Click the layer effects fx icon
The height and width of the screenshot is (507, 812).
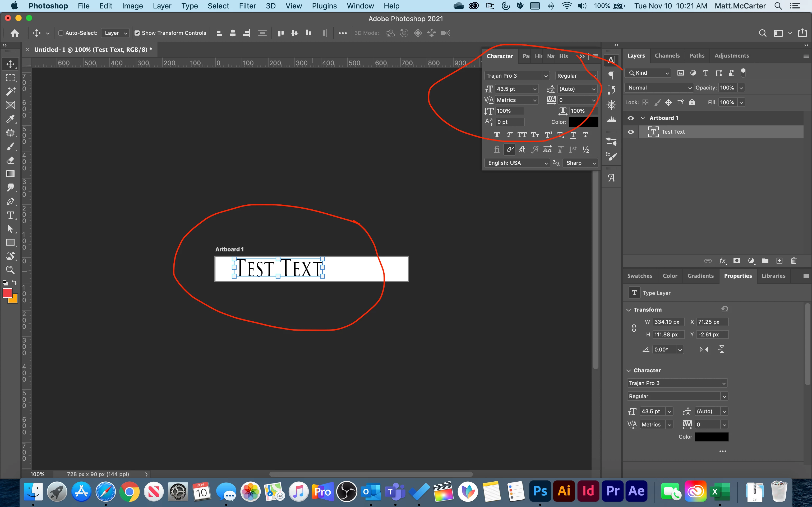pos(722,261)
